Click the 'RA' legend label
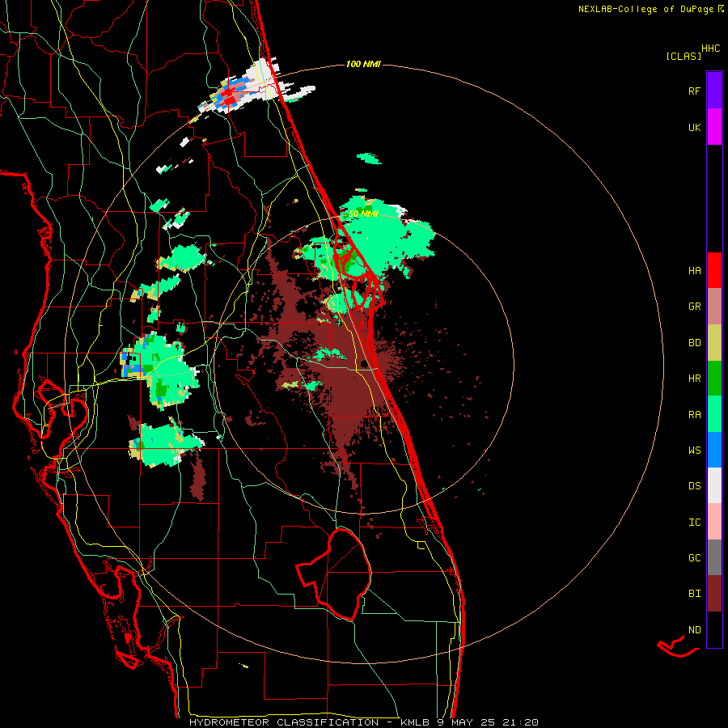The height and width of the screenshot is (728, 728). pos(694,415)
